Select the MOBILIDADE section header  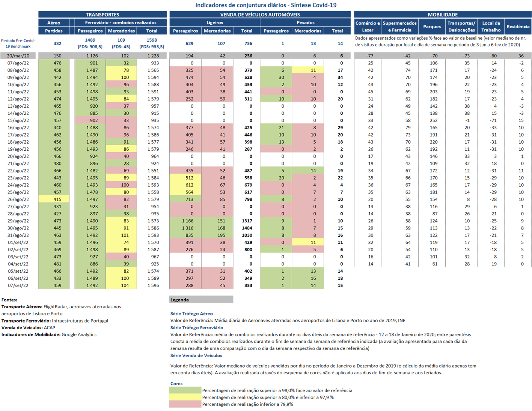(443, 15)
